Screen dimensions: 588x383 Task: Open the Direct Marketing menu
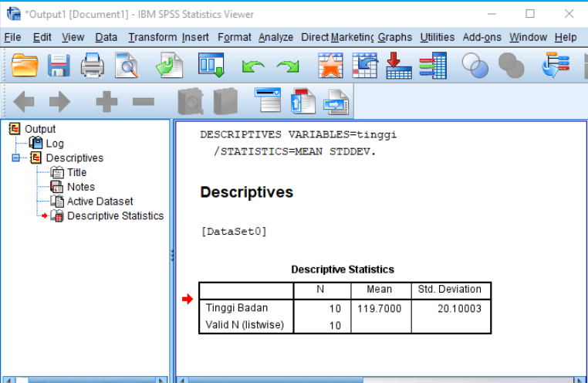pyautogui.click(x=337, y=37)
